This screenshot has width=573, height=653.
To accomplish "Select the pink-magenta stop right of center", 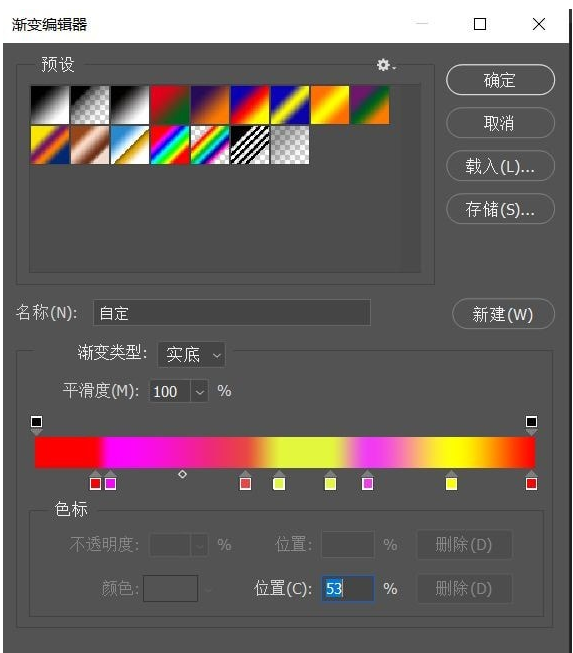I will (x=367, y=480).
